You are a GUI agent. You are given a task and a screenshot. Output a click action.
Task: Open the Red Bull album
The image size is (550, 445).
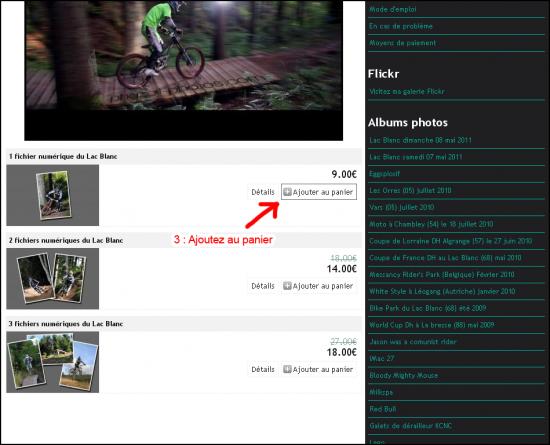pos(383,409)
